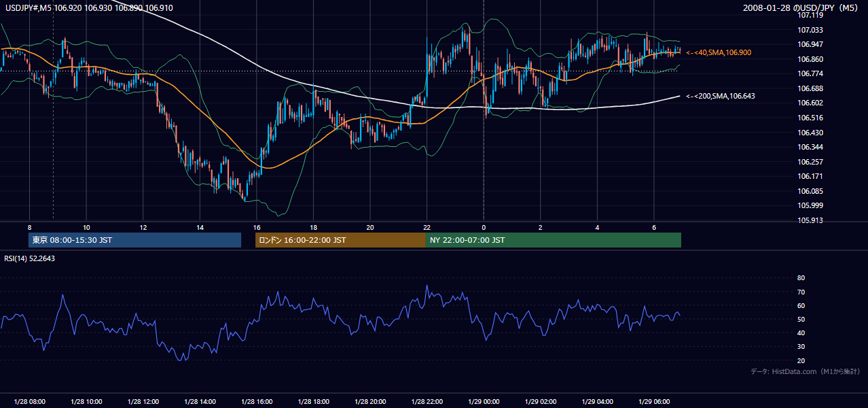Click price axis label 107.033
This screenshot has width=868, height=408.
tap(810, 30)
